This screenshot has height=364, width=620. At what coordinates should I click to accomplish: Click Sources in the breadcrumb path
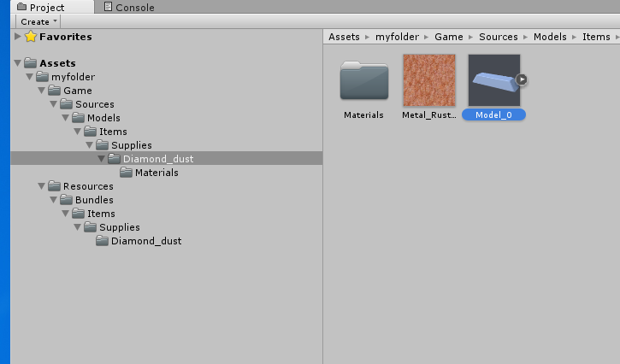[499, 37]
